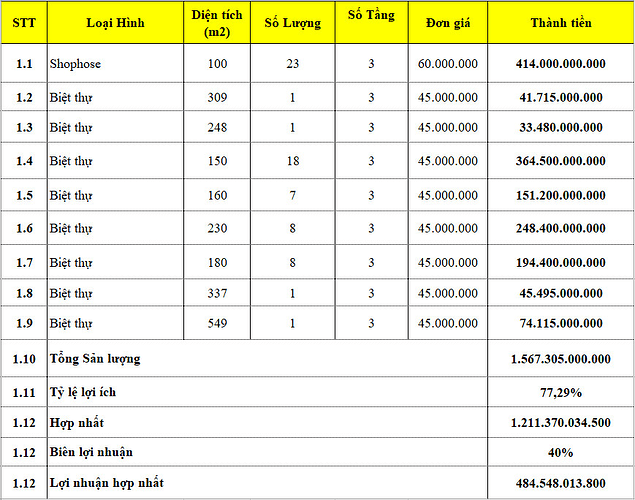Select the 'Số Tầng' header cell
Viewport: 635px width, 500px height.
pyautogui.click(x=371, y=16)
